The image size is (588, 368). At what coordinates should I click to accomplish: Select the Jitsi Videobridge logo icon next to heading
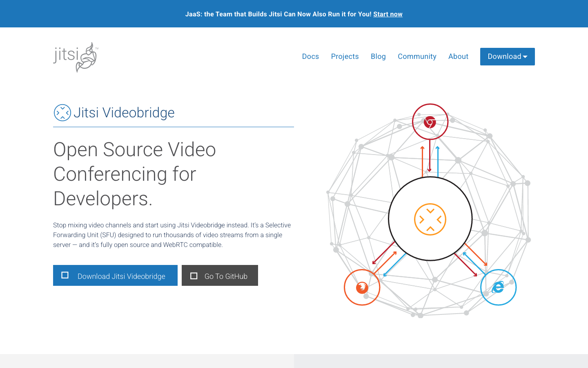[62, 112]
